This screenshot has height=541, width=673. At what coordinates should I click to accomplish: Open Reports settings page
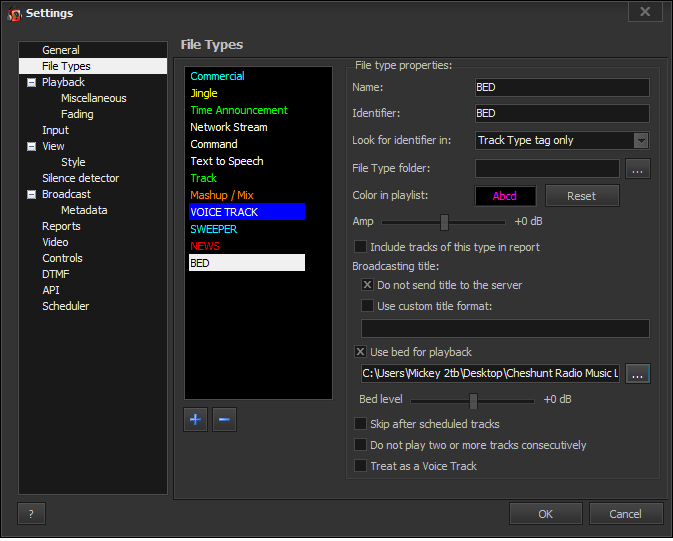[x=61, y=227]
